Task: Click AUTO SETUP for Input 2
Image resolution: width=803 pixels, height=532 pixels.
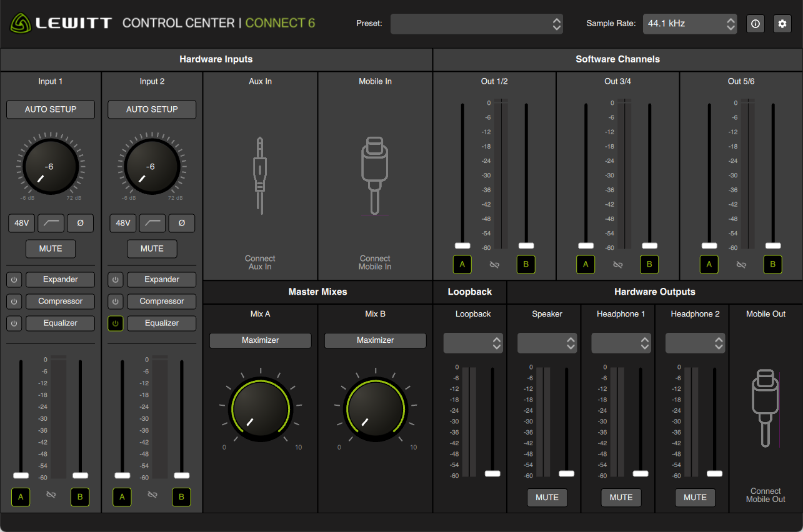Action: tap(152, 109)
